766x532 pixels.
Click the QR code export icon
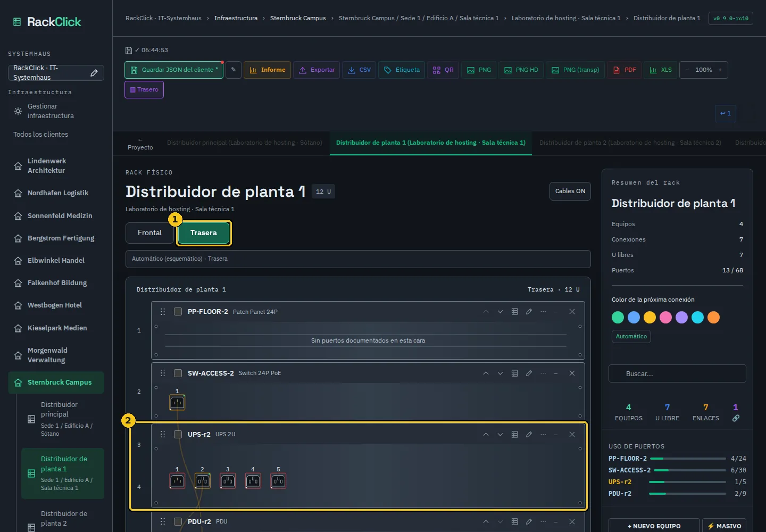tap(443, 70)
